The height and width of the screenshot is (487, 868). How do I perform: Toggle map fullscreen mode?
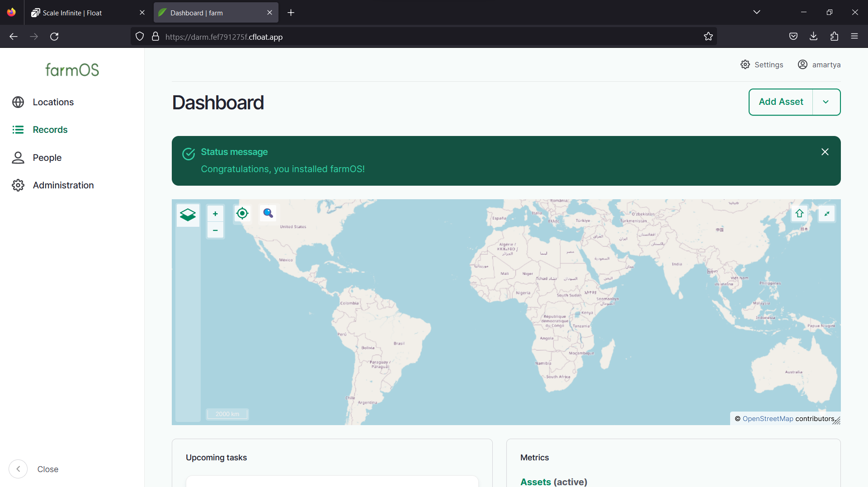pyautogui.click(x=827, y=214)
